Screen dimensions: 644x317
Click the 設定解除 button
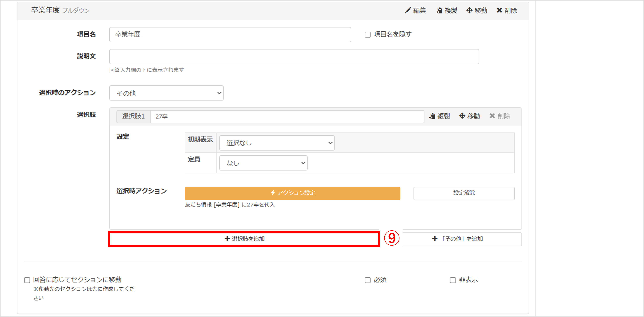coord(464,193)
